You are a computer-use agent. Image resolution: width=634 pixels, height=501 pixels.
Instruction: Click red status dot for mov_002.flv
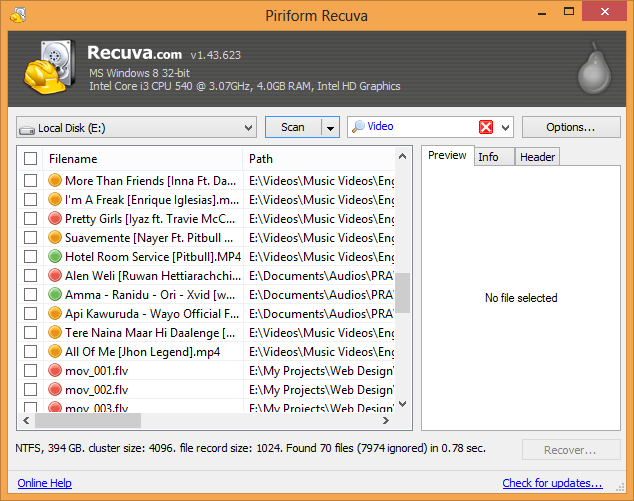click(x=55, y=389)
